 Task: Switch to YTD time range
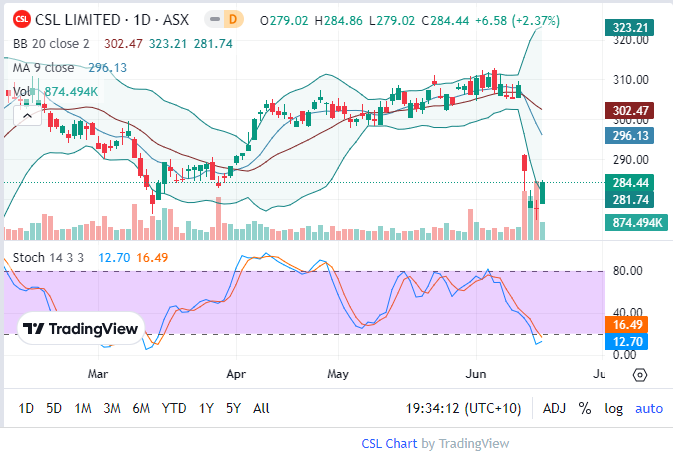click(x=174, y=408)
